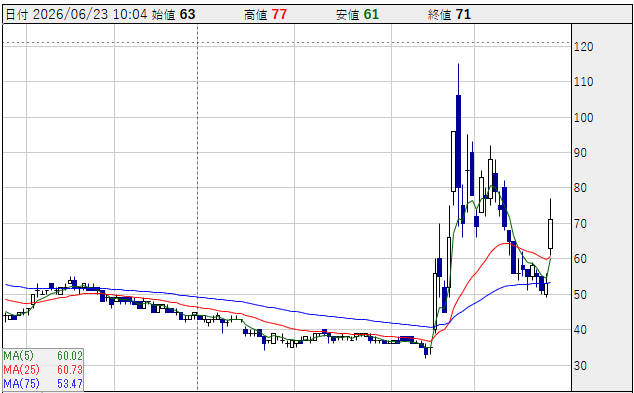Click the 60 price axis label
Viewport: 634px width, 393px height.
(581, 259)
